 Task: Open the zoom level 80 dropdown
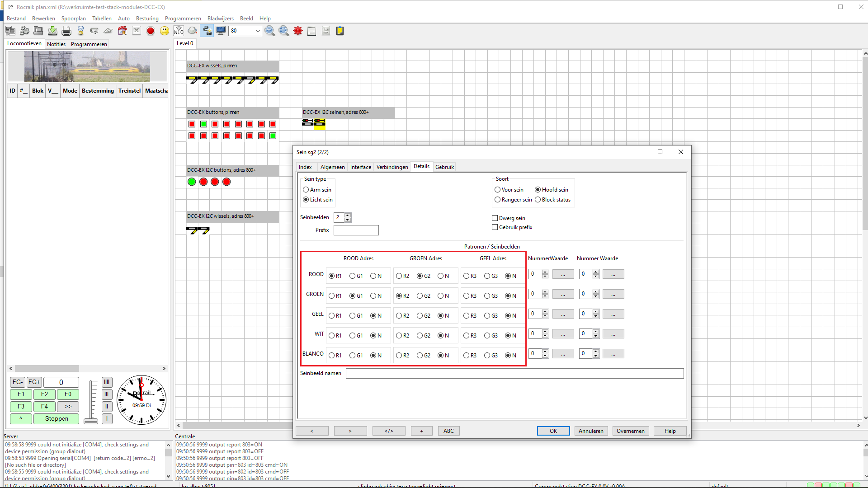258,31
